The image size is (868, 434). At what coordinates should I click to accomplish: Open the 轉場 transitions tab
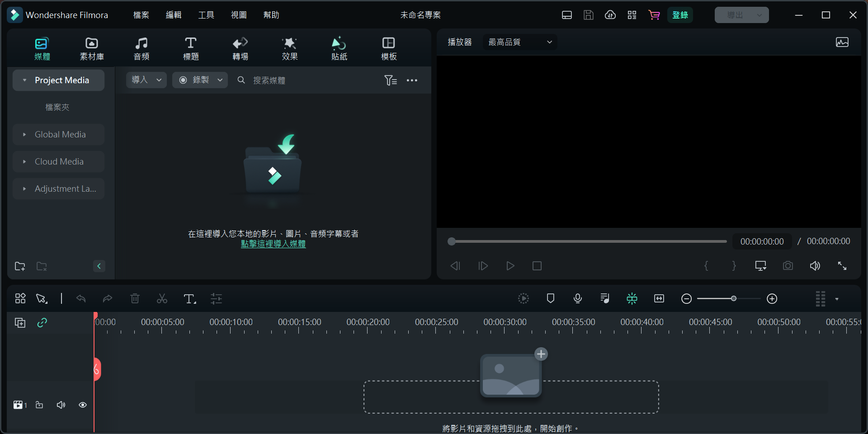[x=240, y=49]
